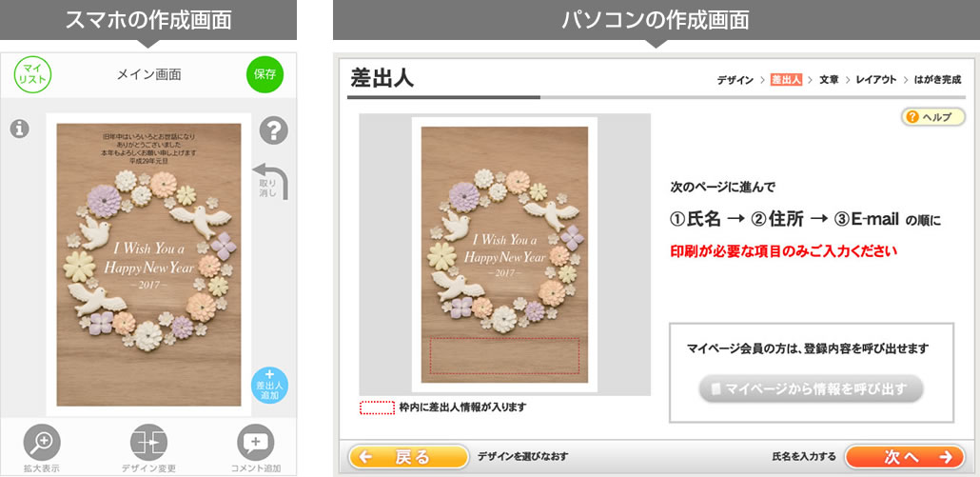Tap the コメント追加 speech bubble icon
The height and width of the screenshot is (477, 980).
tap(256, 442)
